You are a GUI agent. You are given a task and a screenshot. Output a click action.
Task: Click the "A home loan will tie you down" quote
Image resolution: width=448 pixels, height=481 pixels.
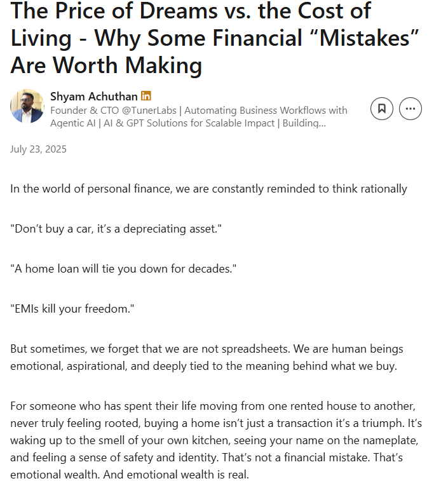pyautogui.click(x=123, y=269)
